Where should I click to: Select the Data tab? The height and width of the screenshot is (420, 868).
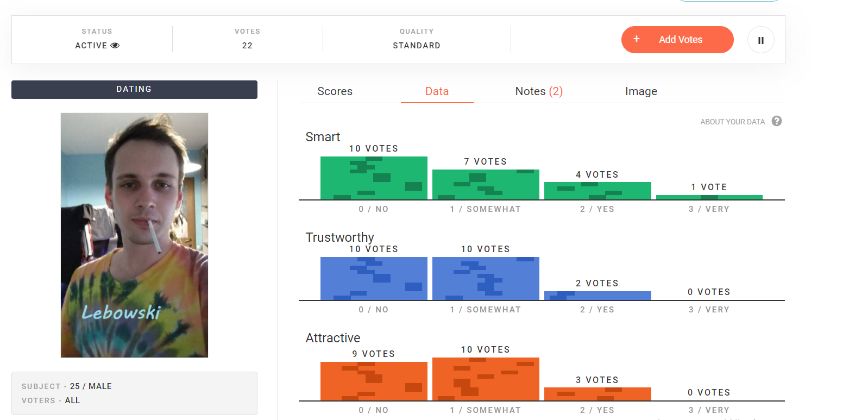coord(437,91)
